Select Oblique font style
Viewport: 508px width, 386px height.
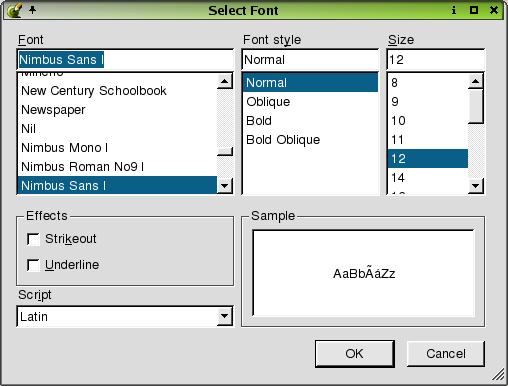(268, 102)
